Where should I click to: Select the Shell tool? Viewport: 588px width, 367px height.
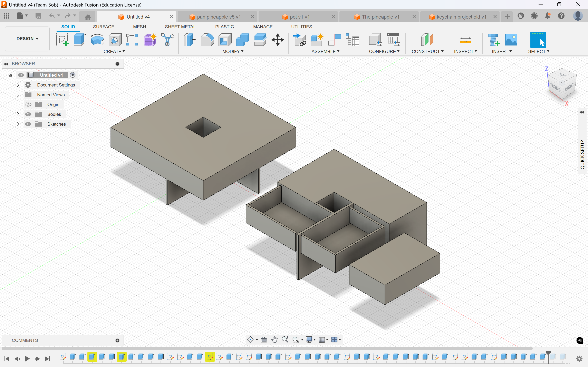tap(225, 40)
